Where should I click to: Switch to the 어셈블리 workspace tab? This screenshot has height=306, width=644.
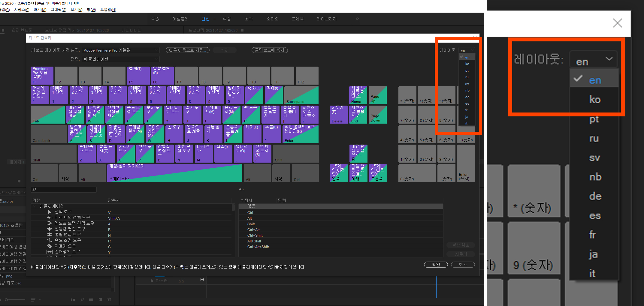point(180,19)
